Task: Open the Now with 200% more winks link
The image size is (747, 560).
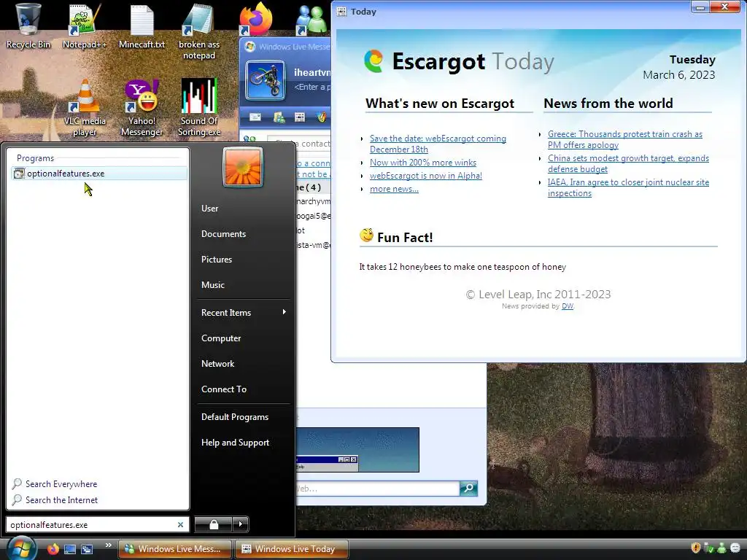Action: (x=423, y=163)
